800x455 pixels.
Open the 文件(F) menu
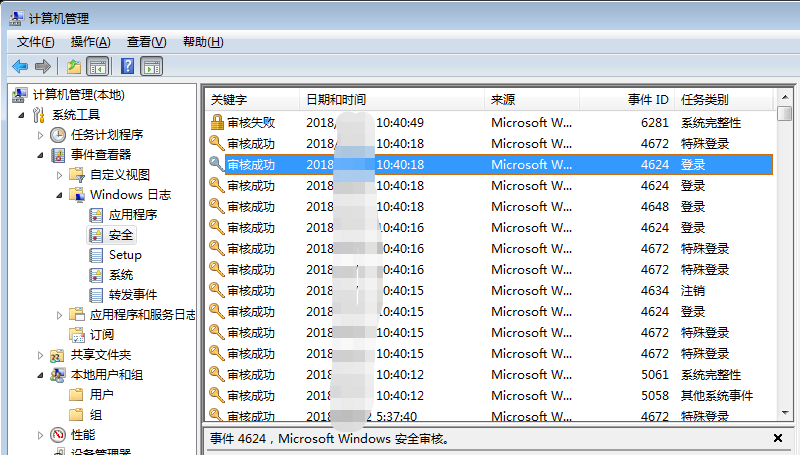point(36,41)
